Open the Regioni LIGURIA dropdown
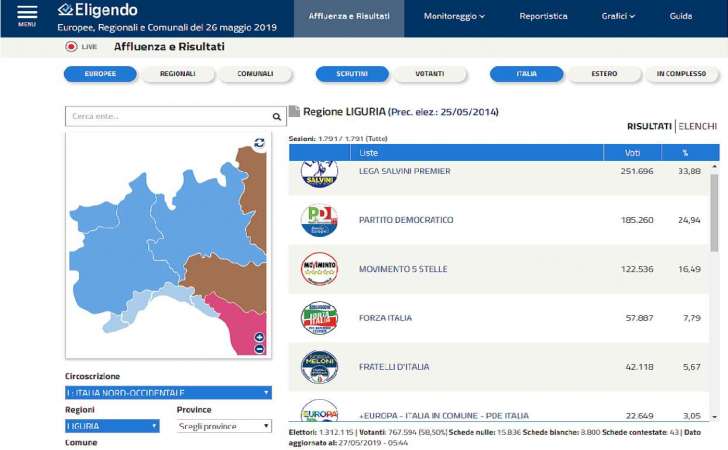The width and height of the screenshot is (728, 450). tap(112, 426)
